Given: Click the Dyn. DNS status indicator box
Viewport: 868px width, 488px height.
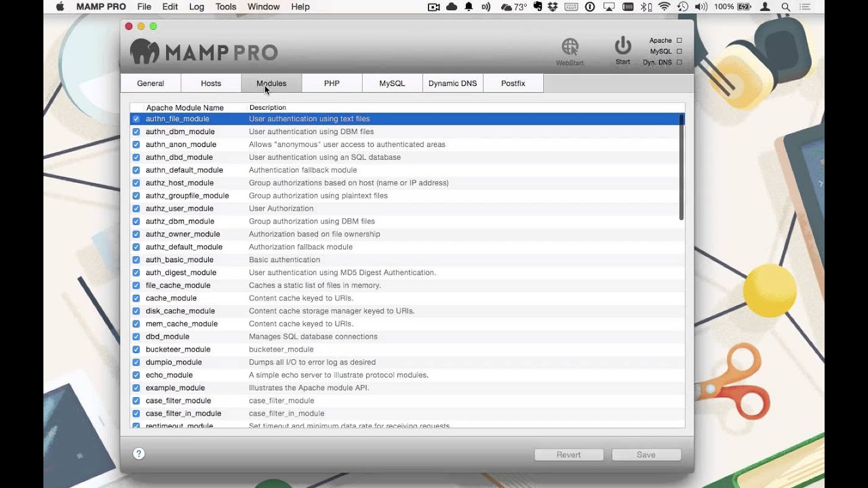Looking at the screenshot, I should 679,62.
